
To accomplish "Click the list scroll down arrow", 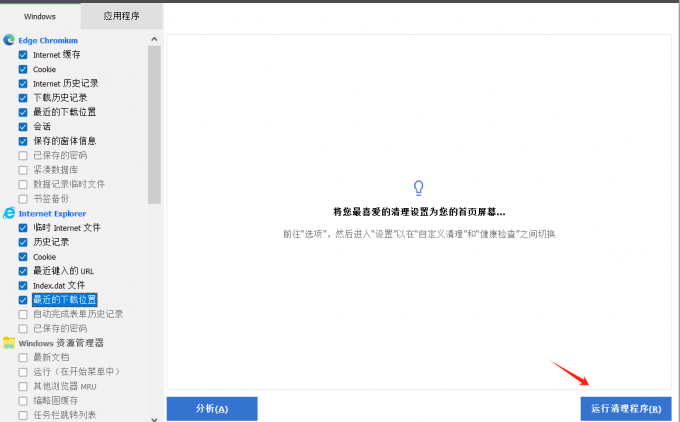I will (x=154, y=419).
